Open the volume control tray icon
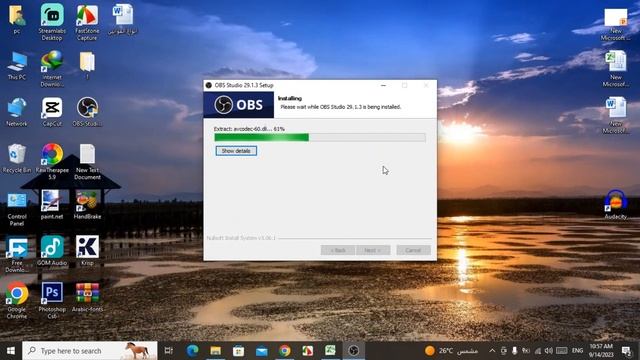The height and width of the screenshot is (360, 640). click(549, 351)
